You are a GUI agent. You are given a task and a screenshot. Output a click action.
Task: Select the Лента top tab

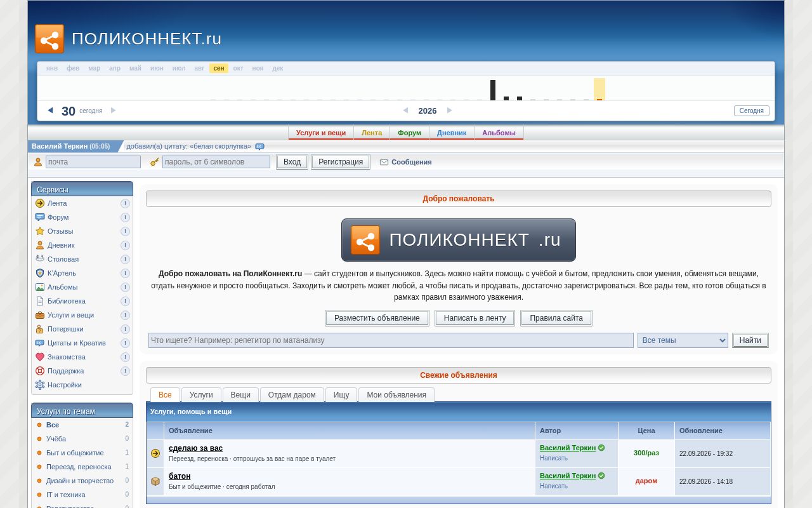(372, 133)
